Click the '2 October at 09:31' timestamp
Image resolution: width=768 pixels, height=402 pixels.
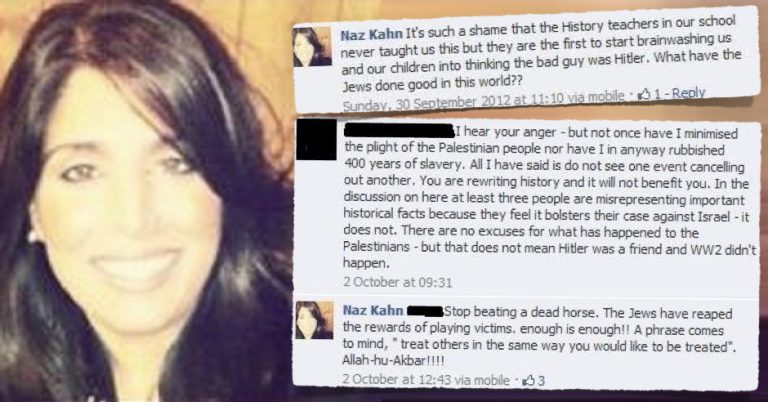click(x=397, y=282)
